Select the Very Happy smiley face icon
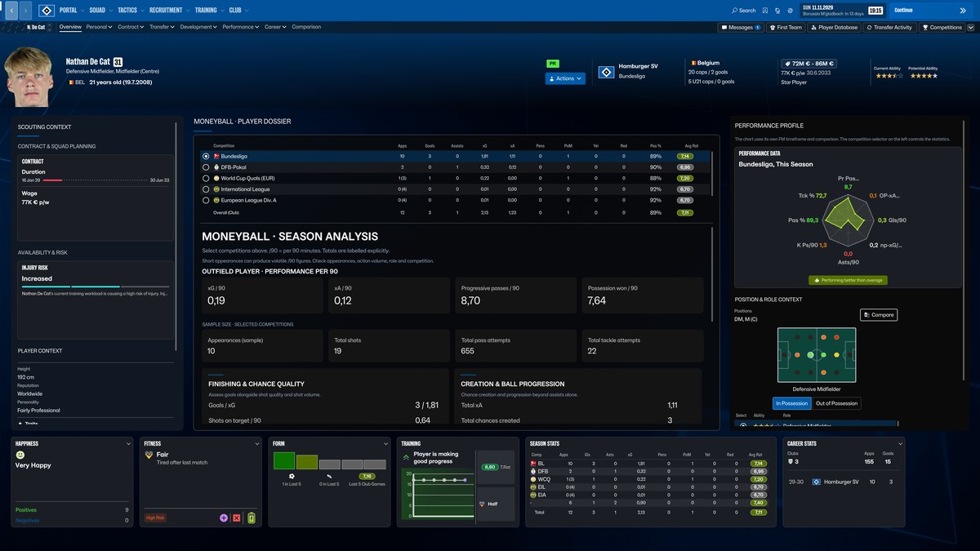Viewport: 980px width, 551px height. [x=20, y=455]
